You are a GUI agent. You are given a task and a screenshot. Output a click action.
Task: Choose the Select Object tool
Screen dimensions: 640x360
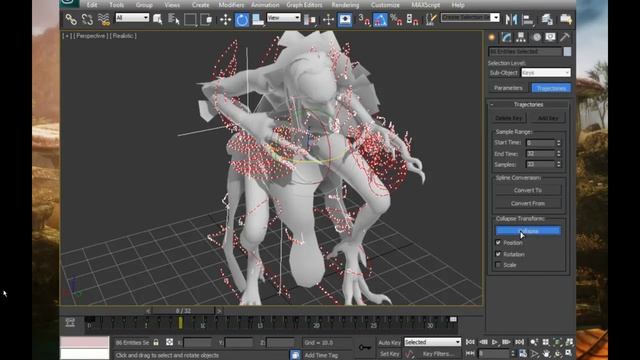point(158,19)
